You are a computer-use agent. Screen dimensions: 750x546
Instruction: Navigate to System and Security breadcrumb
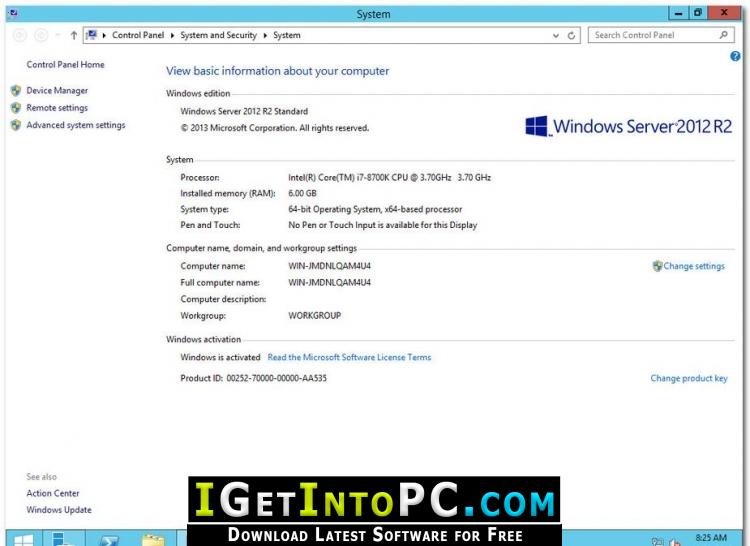coord(218,35)
